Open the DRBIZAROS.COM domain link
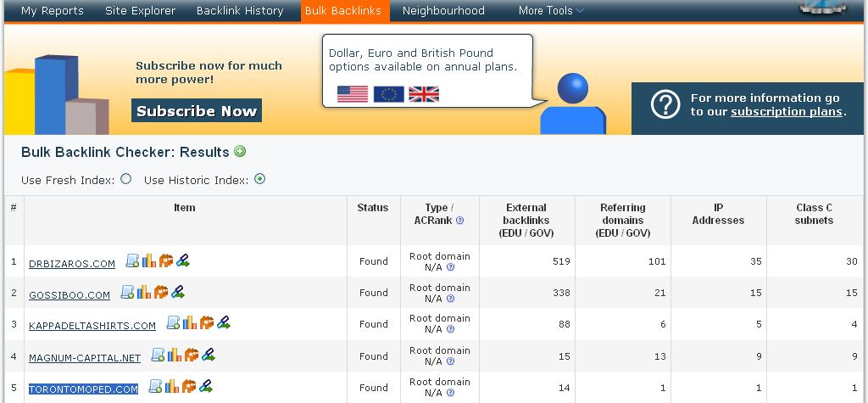 tap(72, 264)
